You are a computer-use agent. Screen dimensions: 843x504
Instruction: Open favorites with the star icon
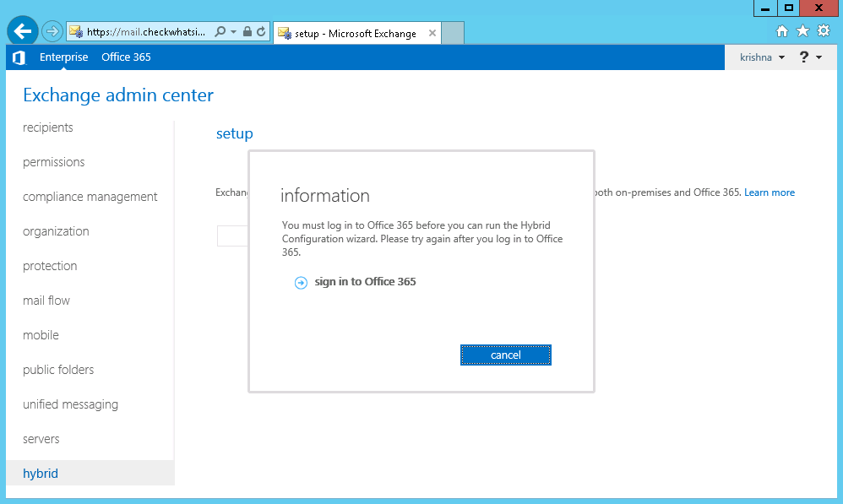point(802,31)
